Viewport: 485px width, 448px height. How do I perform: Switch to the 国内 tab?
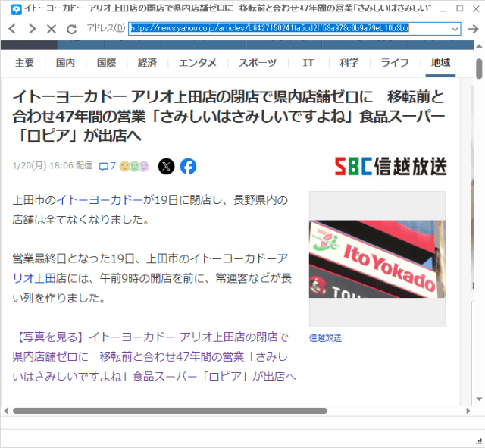click(x=65, y=63)
